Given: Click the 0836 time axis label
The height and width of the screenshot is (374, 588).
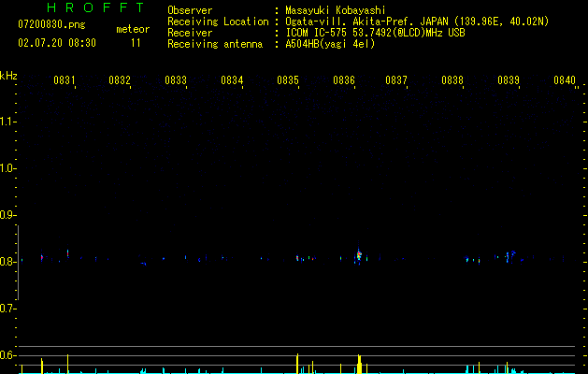Looking at the screenshot, I should click(344, 79).
